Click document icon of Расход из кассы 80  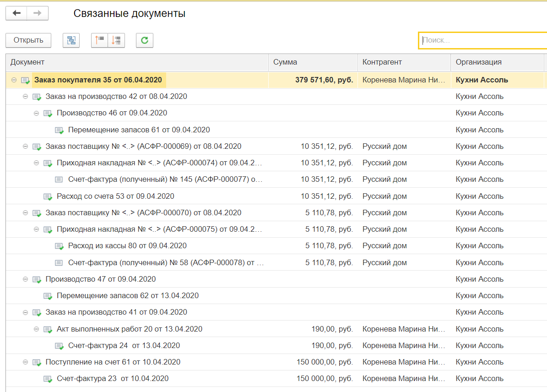[x=60, y=246]
